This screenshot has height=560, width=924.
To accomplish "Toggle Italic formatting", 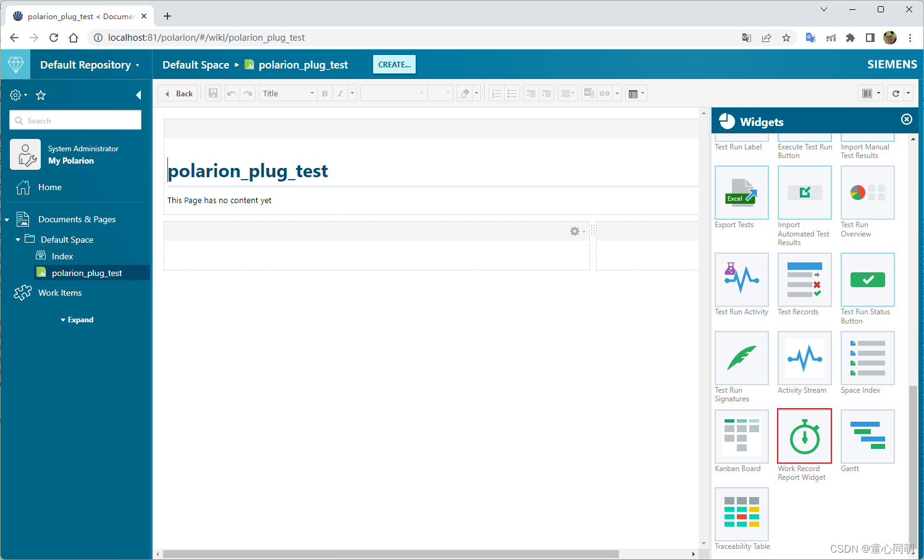I will (x=340, y=94).
